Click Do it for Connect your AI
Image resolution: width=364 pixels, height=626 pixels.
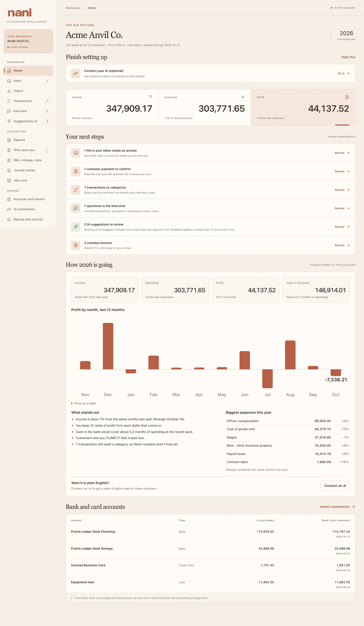[x=344, y=74]
